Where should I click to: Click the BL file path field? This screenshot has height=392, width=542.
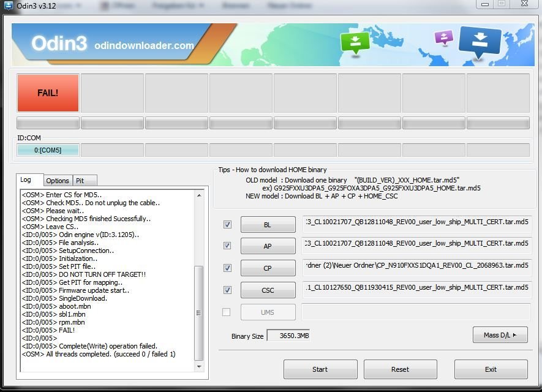pos(416,224)
